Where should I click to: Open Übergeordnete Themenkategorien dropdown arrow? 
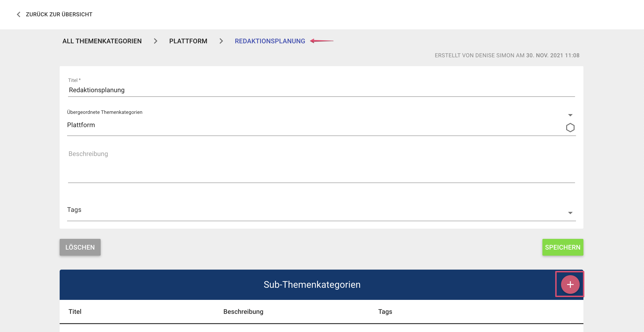[570, 115]
